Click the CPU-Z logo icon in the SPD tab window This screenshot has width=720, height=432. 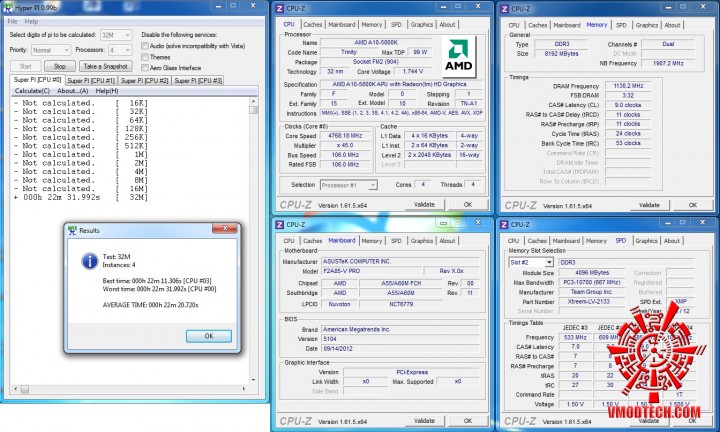click(x=505, y=224)
